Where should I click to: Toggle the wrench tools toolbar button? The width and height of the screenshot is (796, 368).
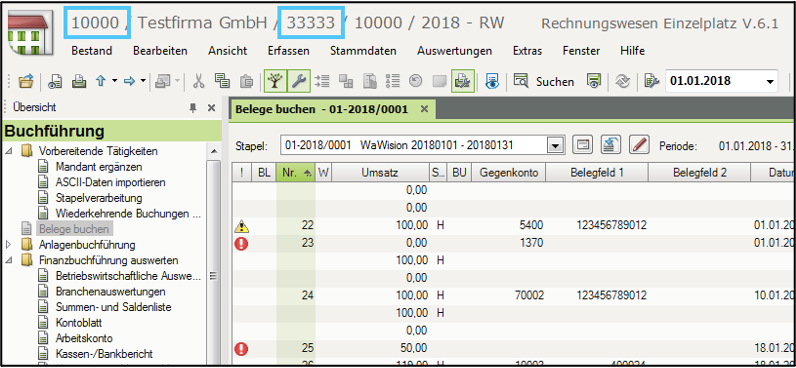click(298, 81)
